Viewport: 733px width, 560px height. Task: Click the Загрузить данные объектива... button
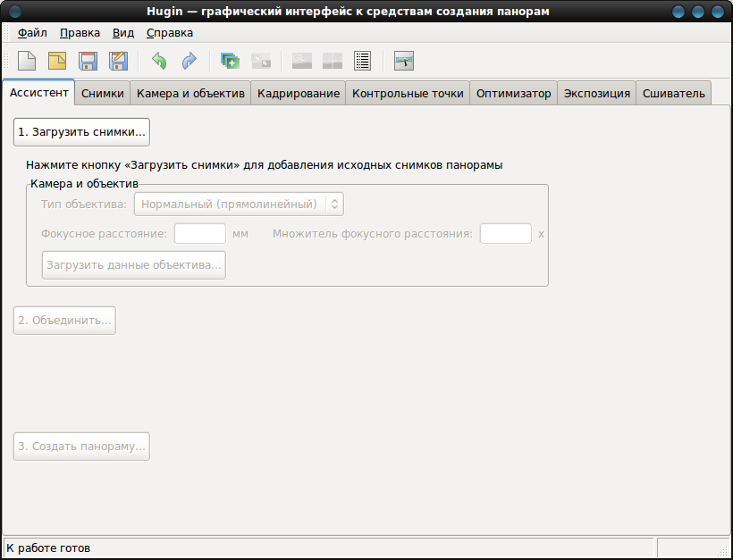point(134,265)
